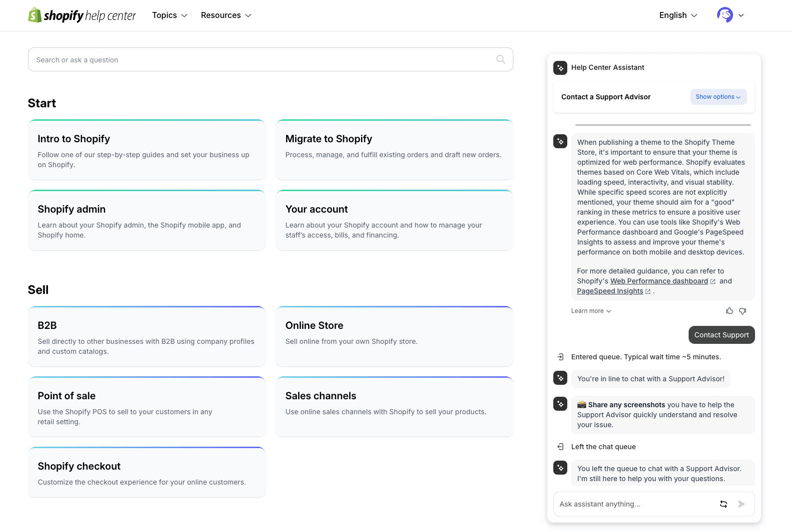Open the Migrate to Shopify card
The image size is (792, 532).
(x=395, y=150)
